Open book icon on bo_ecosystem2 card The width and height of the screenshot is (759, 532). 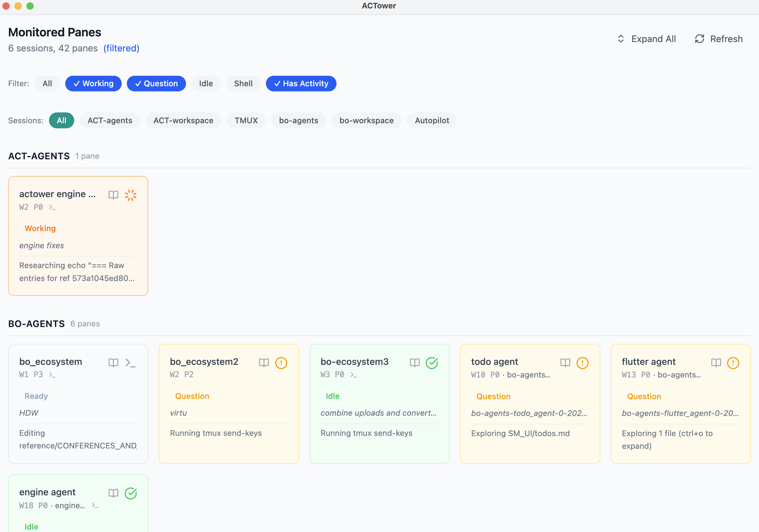264,363
